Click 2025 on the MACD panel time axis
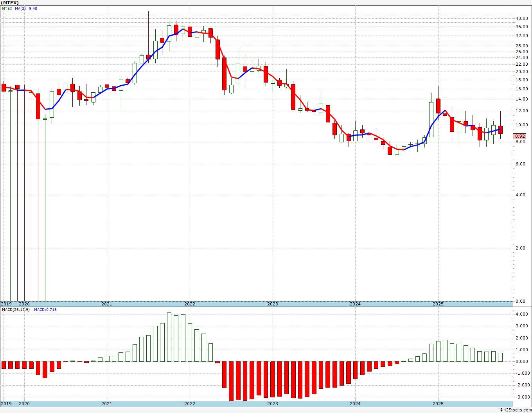532x413 pixels. click(x=438, y=404)
